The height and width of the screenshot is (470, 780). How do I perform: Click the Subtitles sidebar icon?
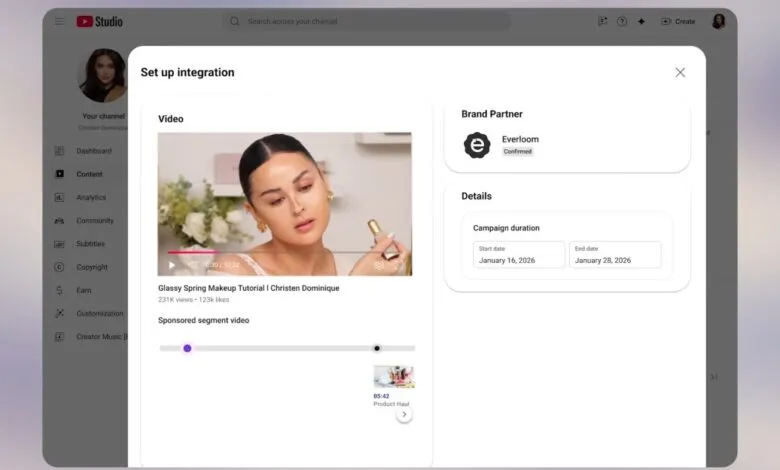[59, 244]
